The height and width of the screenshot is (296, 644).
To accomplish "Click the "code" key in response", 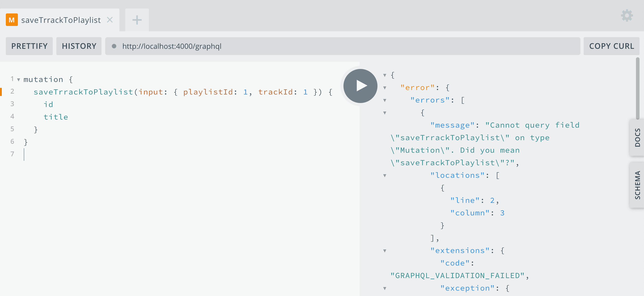I will (x=455, y=263).
